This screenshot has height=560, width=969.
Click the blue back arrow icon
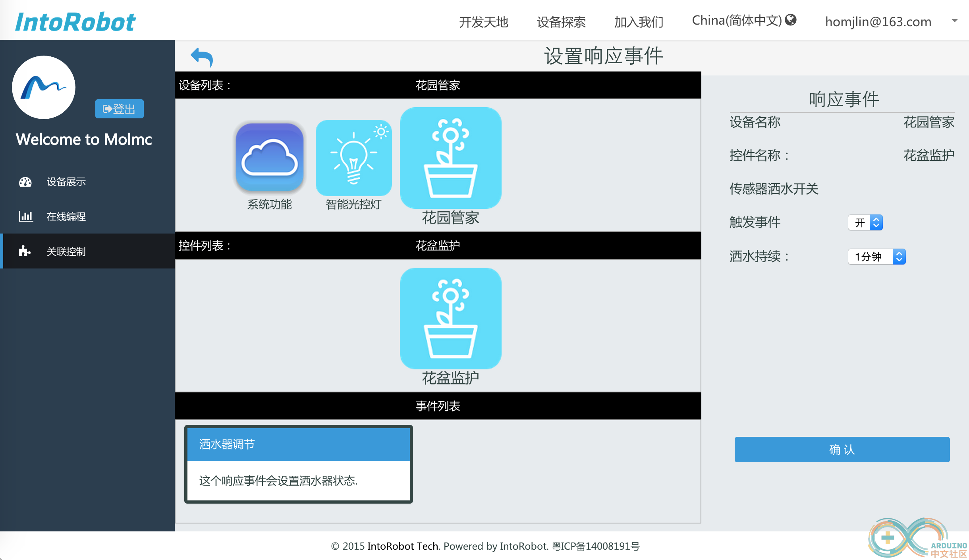pos(202,57)
